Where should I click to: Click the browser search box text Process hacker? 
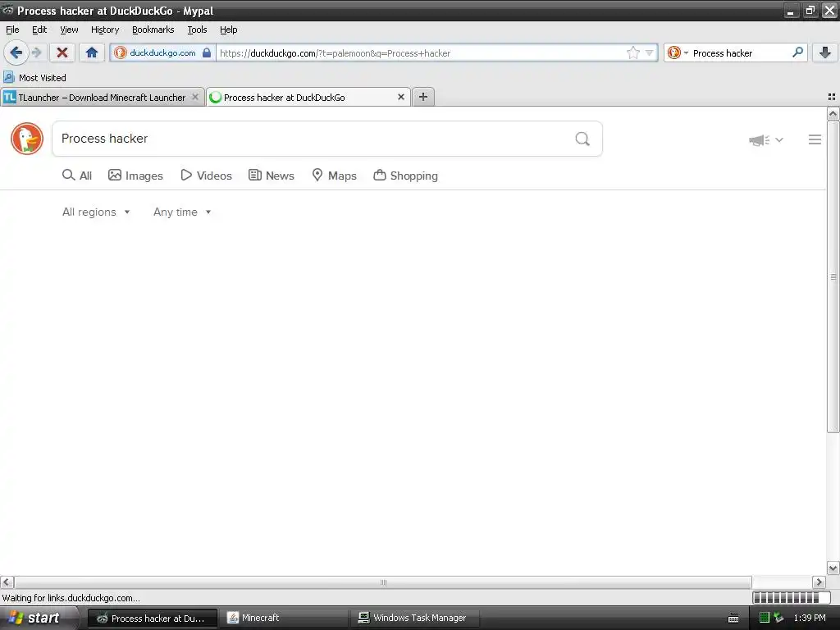point(722,53)
